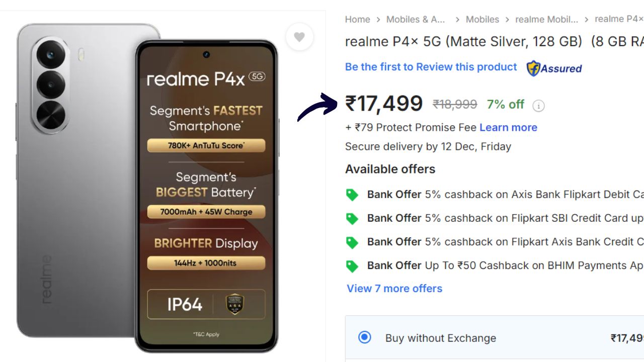Click green tag icon beside Flipkart Axis Credit offer
This screenshot has width=644, height=362.
[x=352, y=242]
